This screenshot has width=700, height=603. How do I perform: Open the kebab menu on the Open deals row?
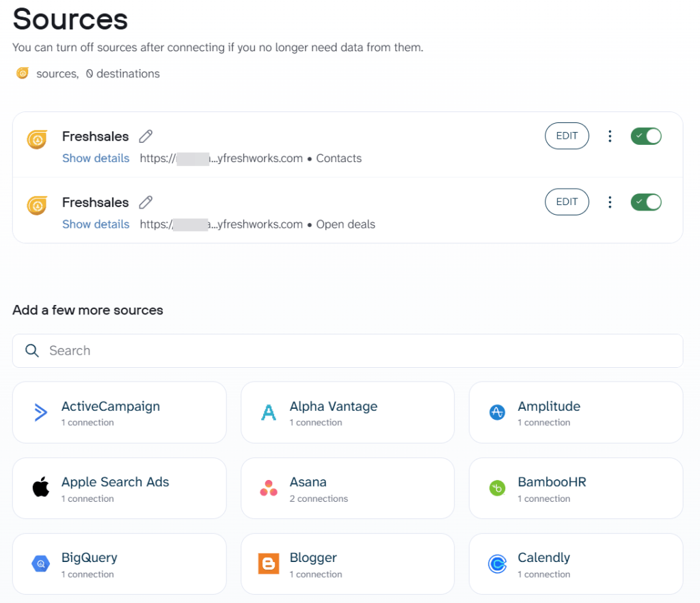(610, 202)
